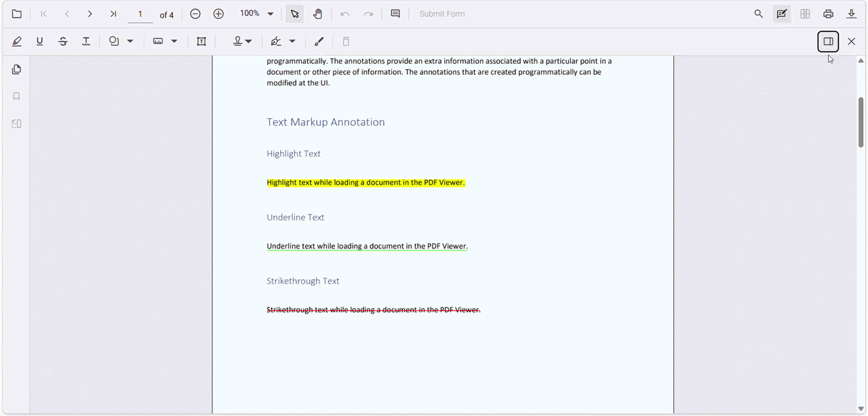Click the green underlined text annotation

click(x=367, y=246)
